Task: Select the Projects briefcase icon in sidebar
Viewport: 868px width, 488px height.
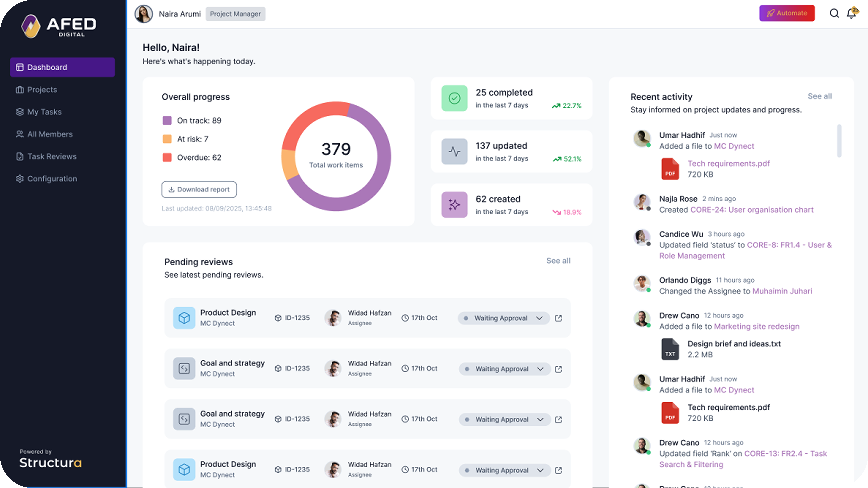Action: pyautogui.click(x=20, y=89)
